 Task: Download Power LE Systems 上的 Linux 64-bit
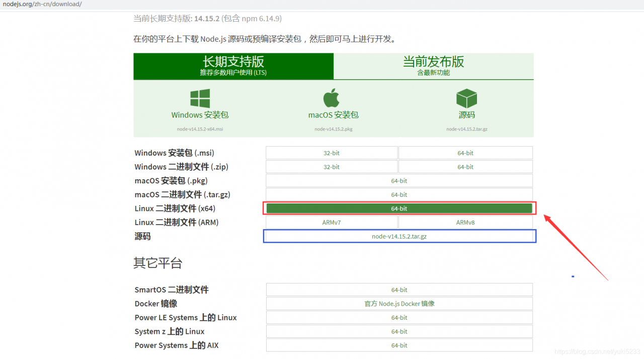(x=399, y=318)
